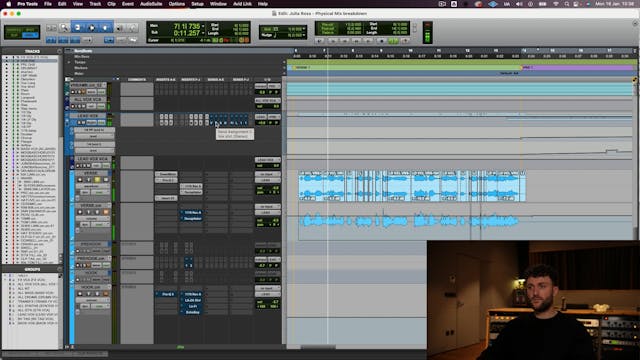Click the Record transport button
Screen dimensions: 640x360
point(405,41)
